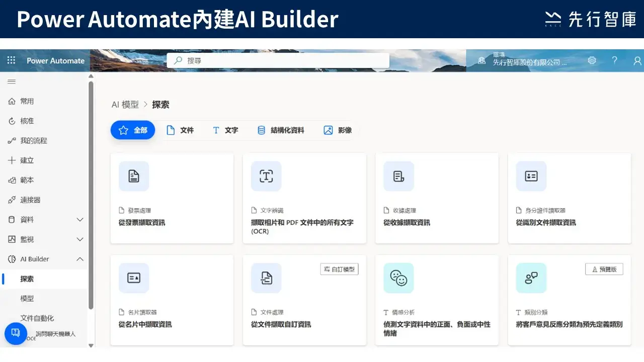The height and width of the screenshot is (362, 644).
Task: Select environment 先行智庫股份有限公司
Action: coord(530,63)
